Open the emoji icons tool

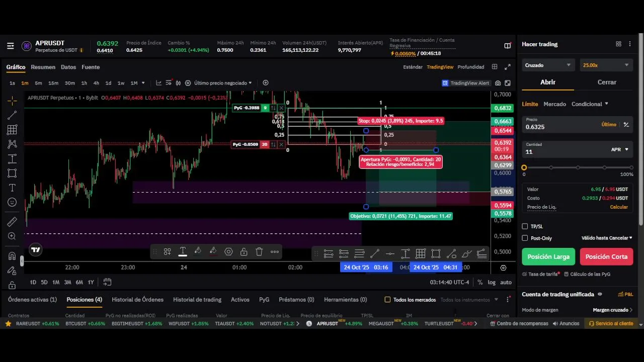12,202
